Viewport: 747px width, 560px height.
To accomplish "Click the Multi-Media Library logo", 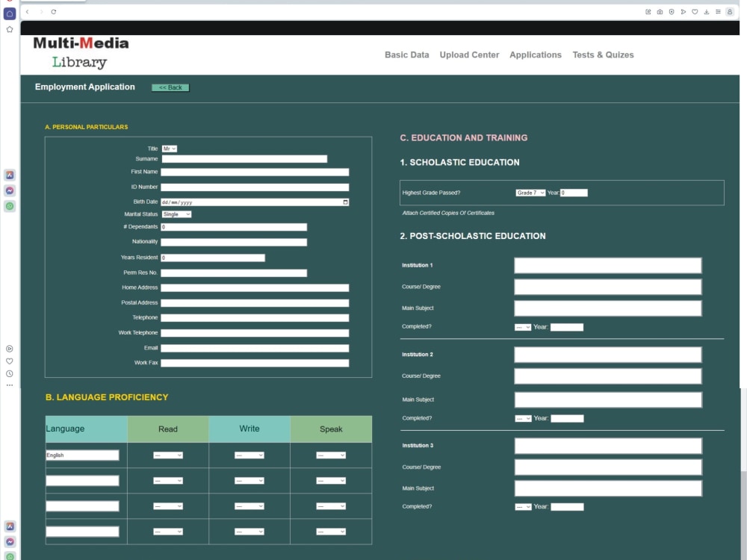I will pyautogui.click(x=81, y=52).
